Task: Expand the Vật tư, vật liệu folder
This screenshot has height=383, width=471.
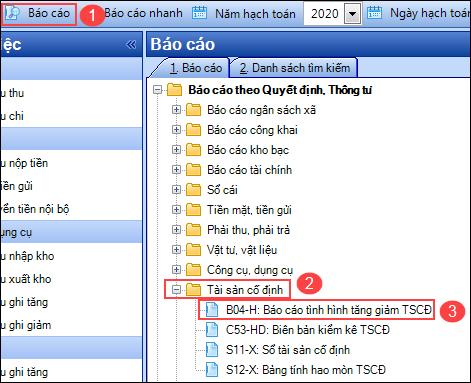Action: click(x=176, y=250)
